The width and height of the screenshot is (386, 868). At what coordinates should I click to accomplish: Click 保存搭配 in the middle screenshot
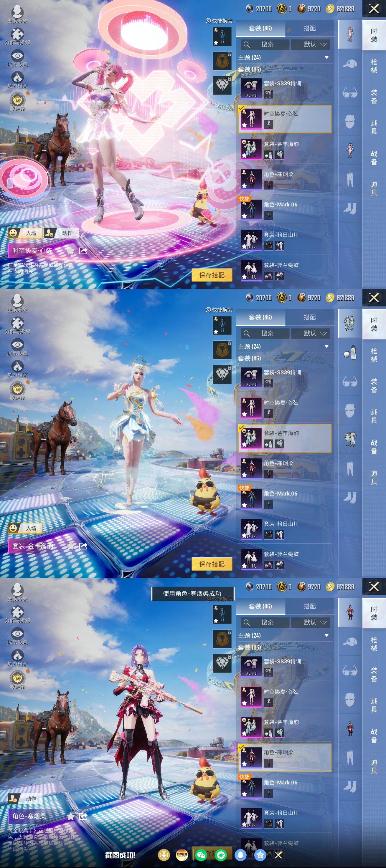[x=212, y=564]
